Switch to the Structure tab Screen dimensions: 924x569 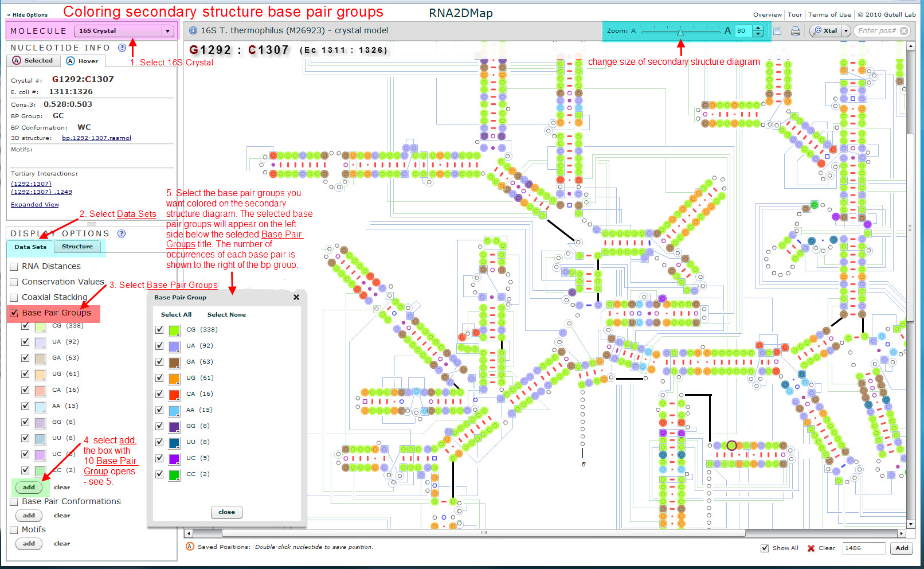pyautogui.click(x=77, y=247)
